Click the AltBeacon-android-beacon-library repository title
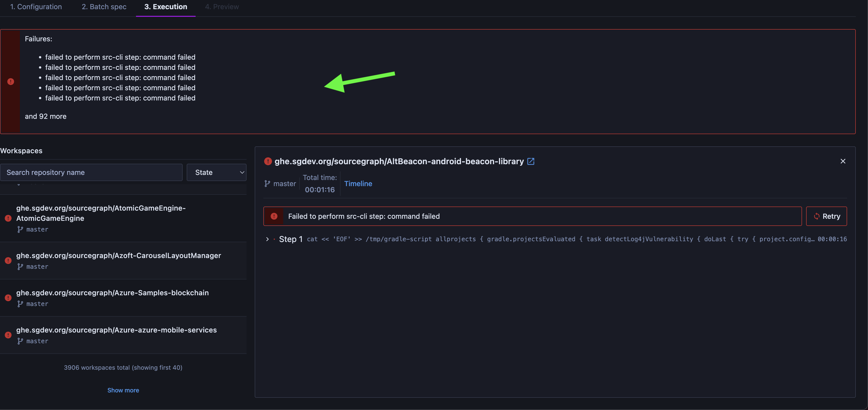The image size is (868, 410). point(399,161)
